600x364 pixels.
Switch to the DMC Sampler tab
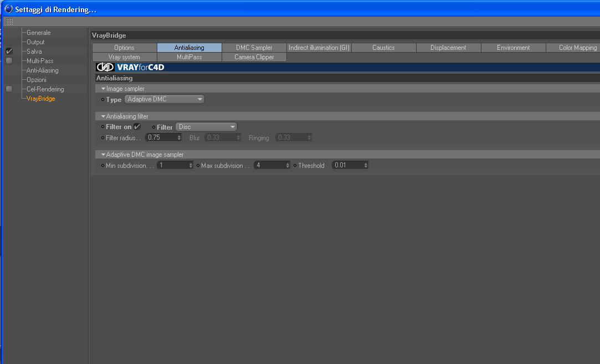(254, 48)
